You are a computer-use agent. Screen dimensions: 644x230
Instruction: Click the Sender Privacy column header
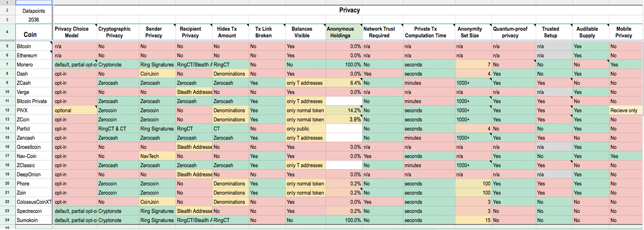coord(157,32)
